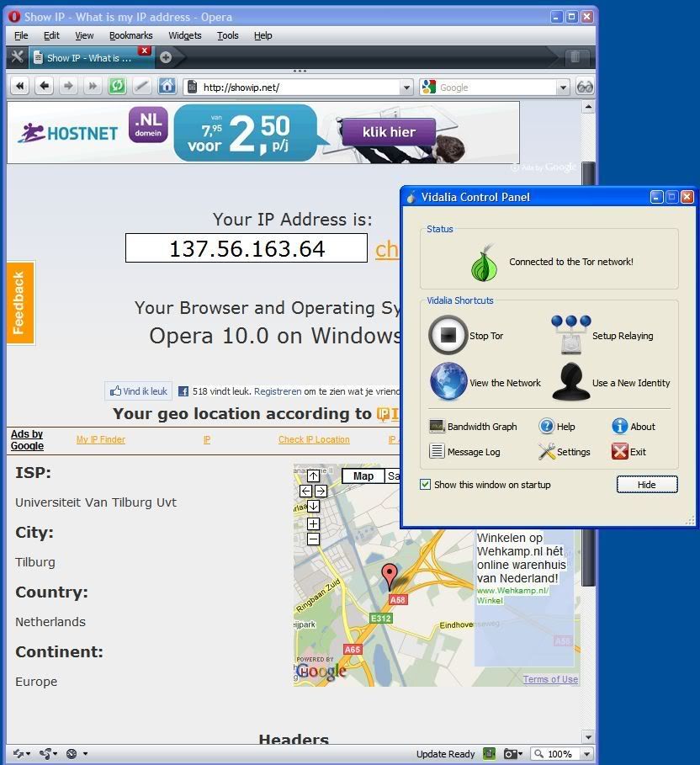Click the Registreren link
700x765 pixels.
point(278,391)
